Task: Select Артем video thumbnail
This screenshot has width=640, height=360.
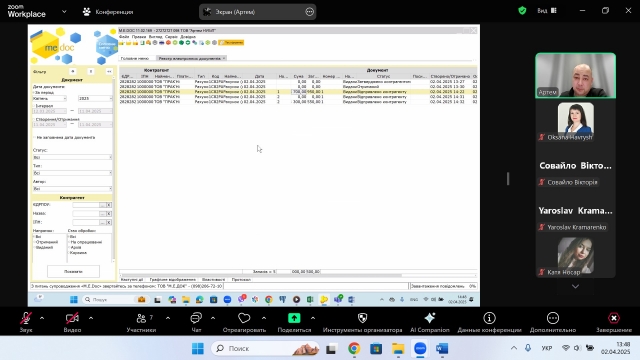Action: click(x=575, y=76)
